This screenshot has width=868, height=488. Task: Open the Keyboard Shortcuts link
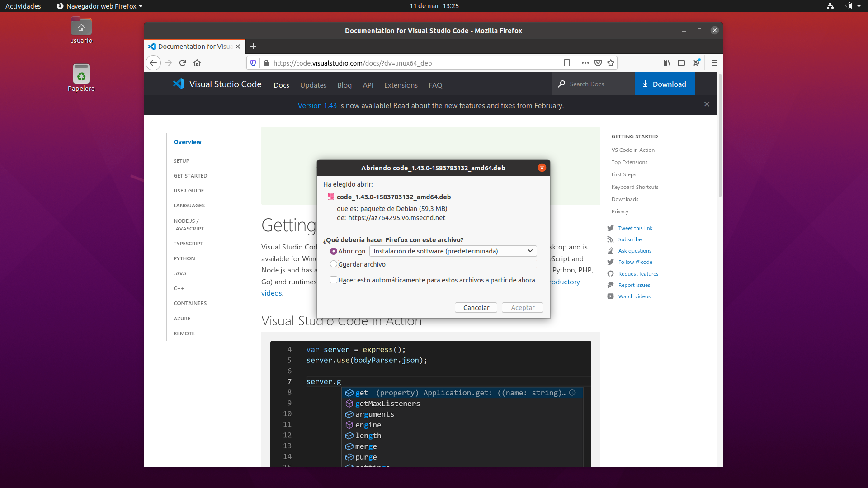coord(635,187)
